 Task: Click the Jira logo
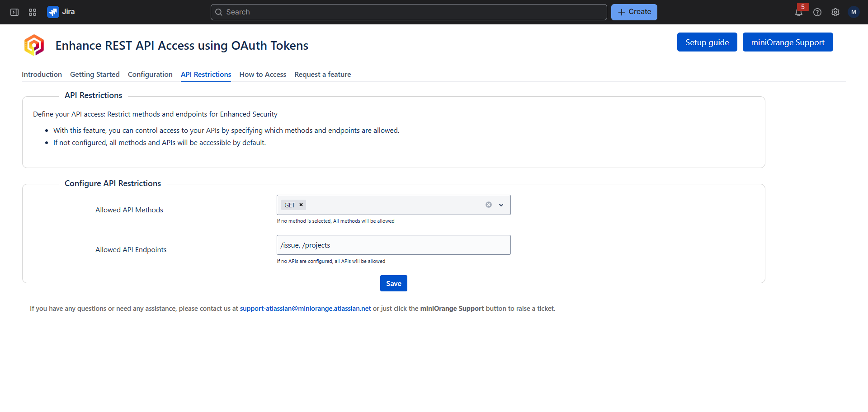[61, 12]
